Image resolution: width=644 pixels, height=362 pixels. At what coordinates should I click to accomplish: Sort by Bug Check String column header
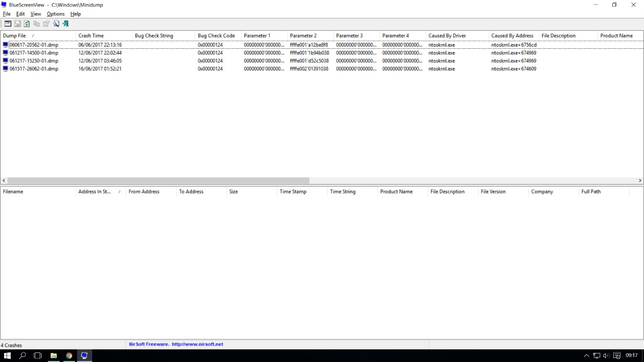click(164, 36)
